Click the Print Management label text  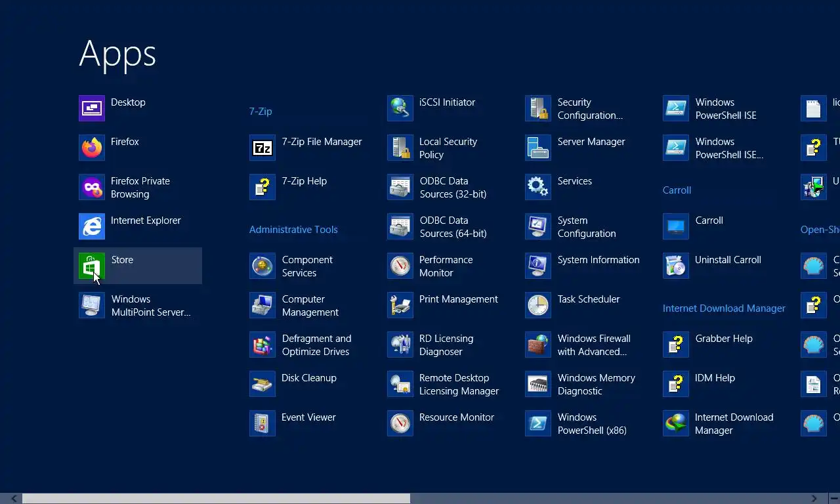coord(459,299)
